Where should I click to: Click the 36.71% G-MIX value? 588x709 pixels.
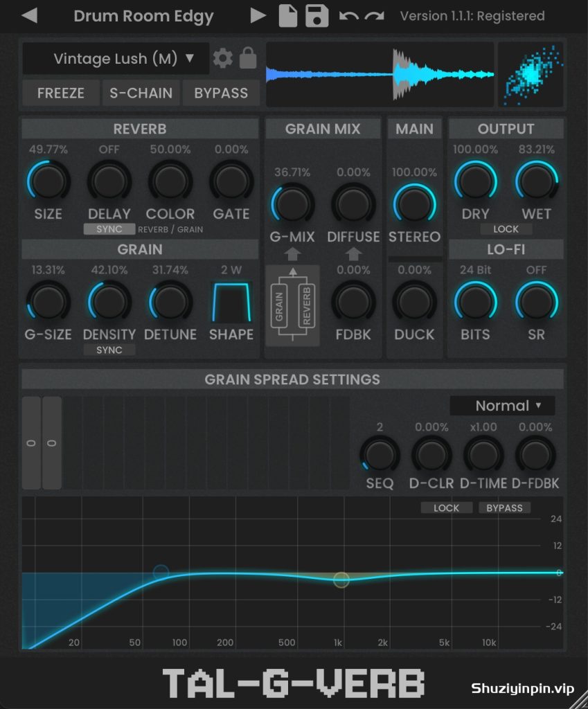(x=292, y=172)
